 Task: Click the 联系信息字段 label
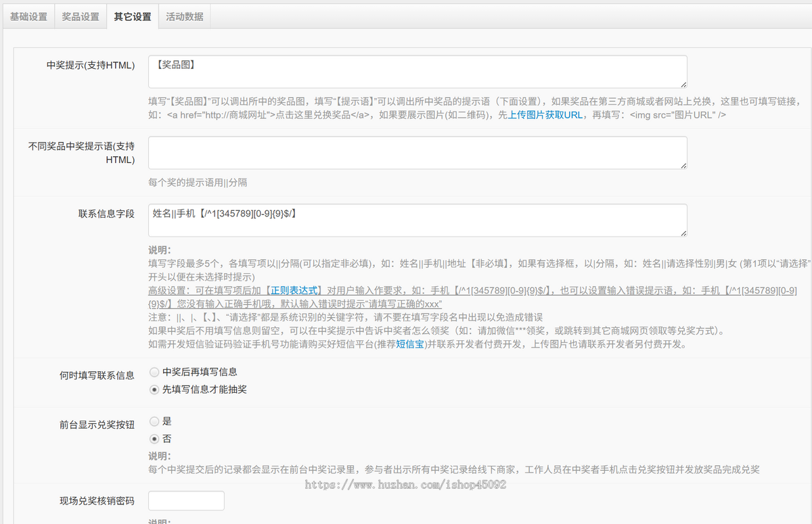coord(106,214)
